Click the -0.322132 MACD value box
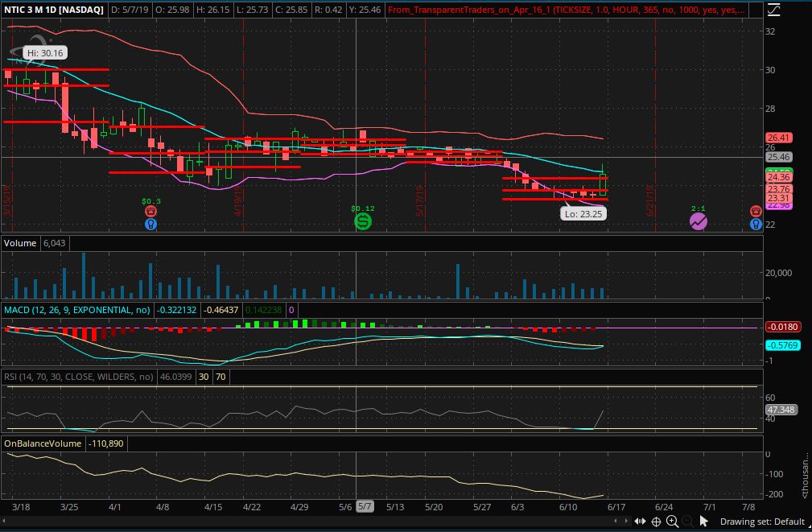 (176, 310)
